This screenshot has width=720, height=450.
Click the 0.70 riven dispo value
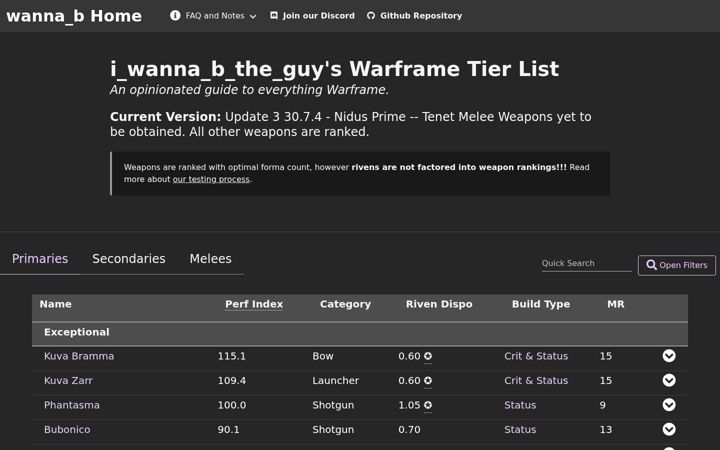(x=409, y=429)
